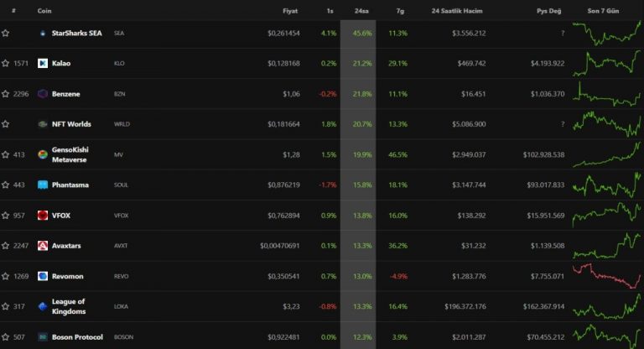Sort by the Pys Değ header

point(548,11)
